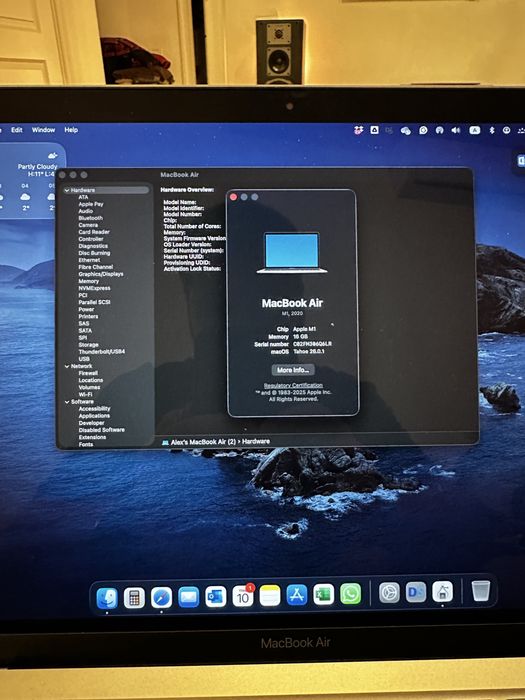
Task: Click the speech bubble status icon in the menu bar
Action: click(x=423, y=130)
